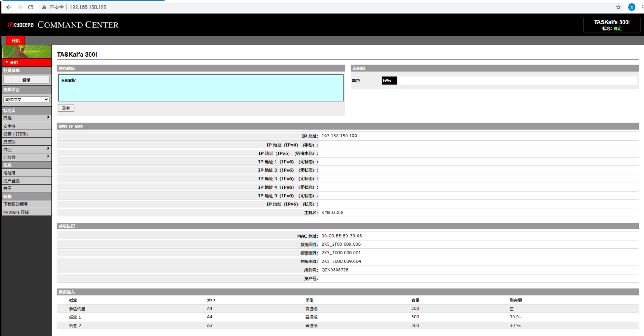
Task: Click the A3 size cell for 纸盒 2
Action: point(210,326)
